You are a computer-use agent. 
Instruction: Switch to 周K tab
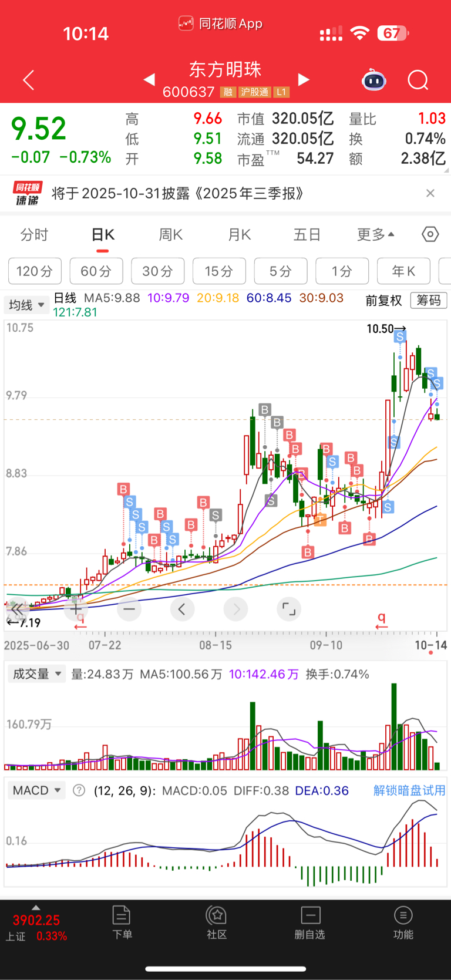171,235
